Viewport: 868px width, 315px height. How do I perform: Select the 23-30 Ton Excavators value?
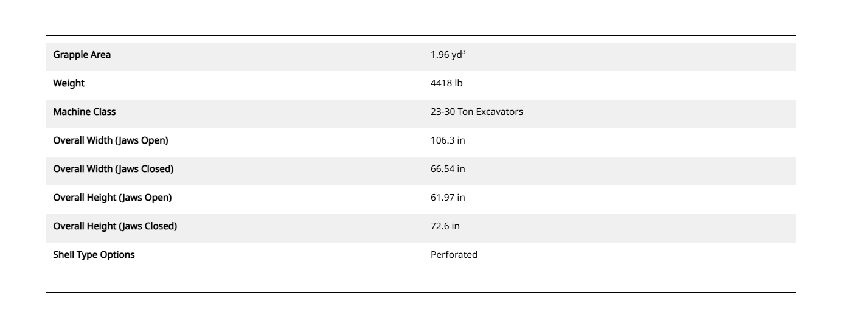[476, 112]
